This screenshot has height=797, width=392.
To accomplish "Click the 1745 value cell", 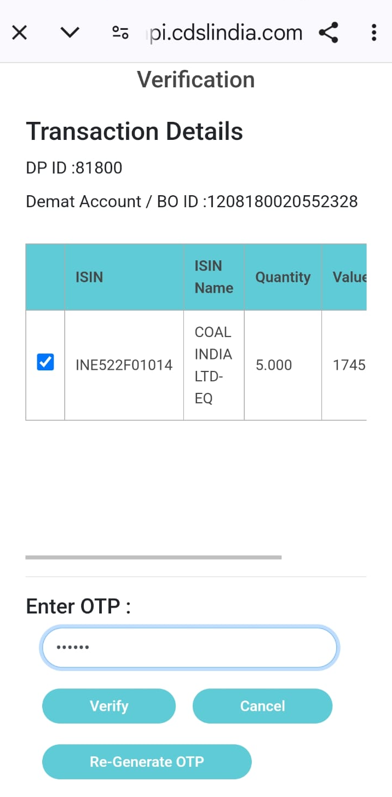I will pyautogui.click(x=344, y=365).
